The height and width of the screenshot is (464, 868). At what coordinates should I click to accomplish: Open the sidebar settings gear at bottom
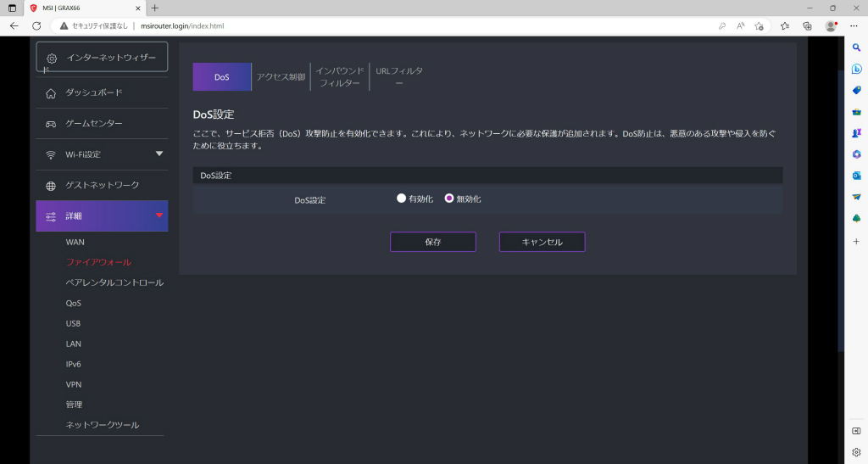[856, 452]
